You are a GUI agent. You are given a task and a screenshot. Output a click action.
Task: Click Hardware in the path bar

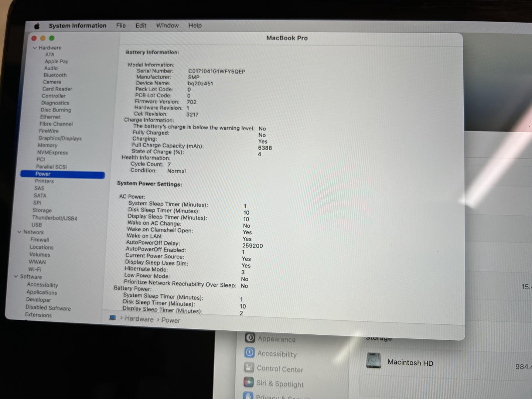139,319
